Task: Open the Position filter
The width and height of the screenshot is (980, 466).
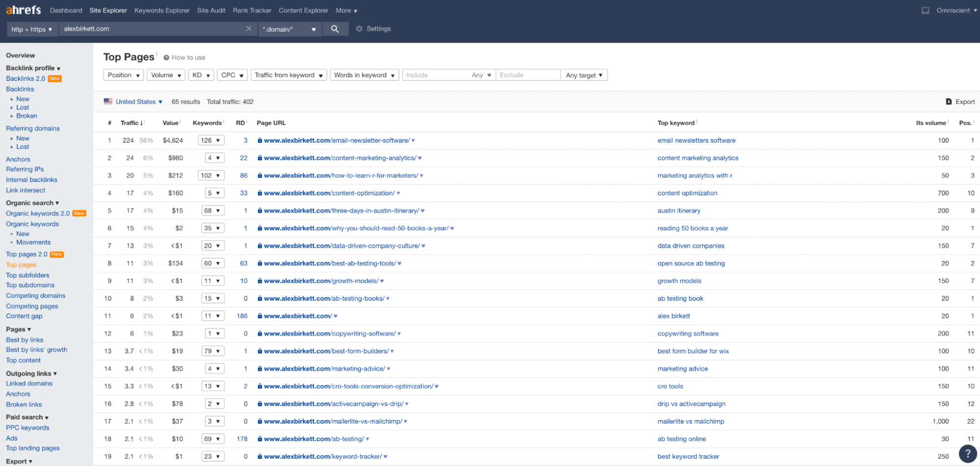Action: (123, 75)
